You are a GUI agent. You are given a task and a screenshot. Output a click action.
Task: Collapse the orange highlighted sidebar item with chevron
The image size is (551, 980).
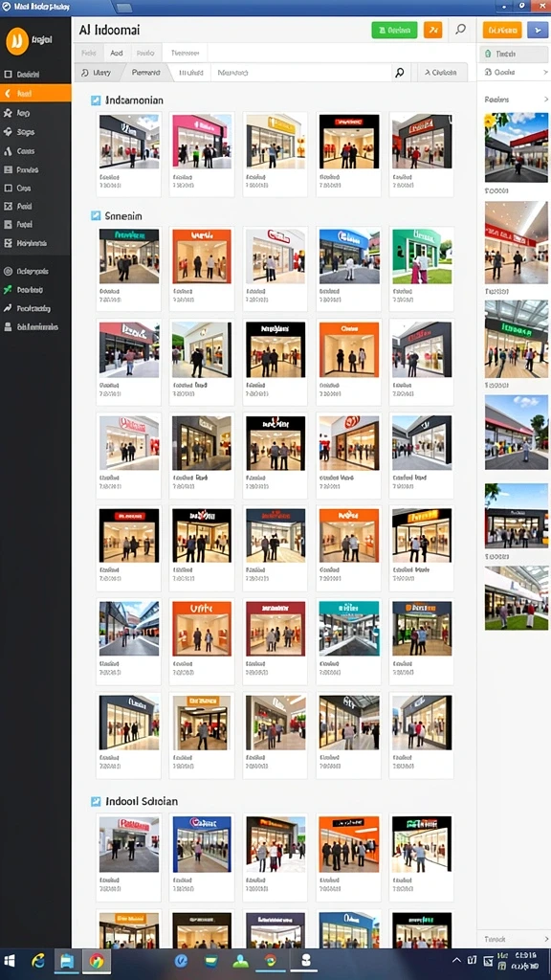[35, 94]
